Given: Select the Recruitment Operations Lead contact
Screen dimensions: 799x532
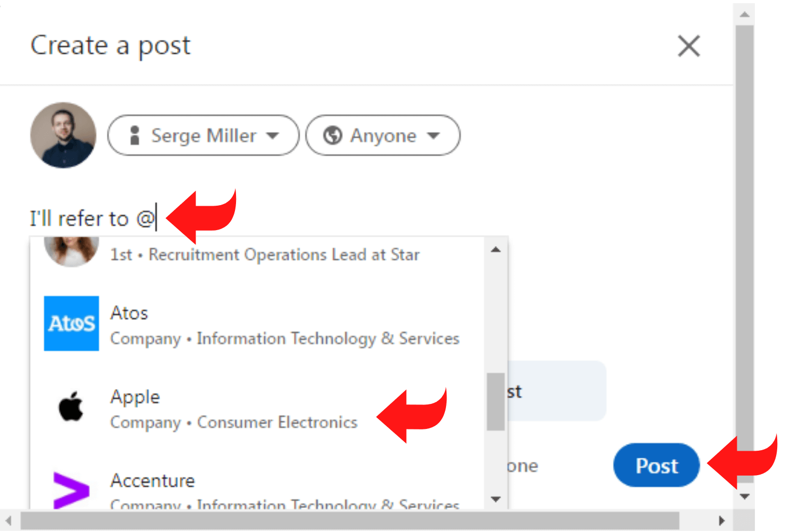Looking at the screenshot, I should tap(265, 255).
